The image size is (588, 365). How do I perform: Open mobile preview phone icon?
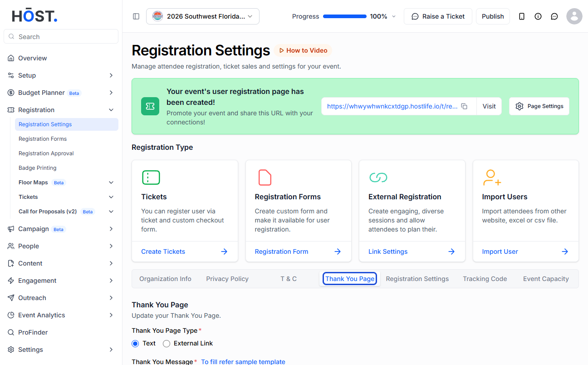[522, 16]
